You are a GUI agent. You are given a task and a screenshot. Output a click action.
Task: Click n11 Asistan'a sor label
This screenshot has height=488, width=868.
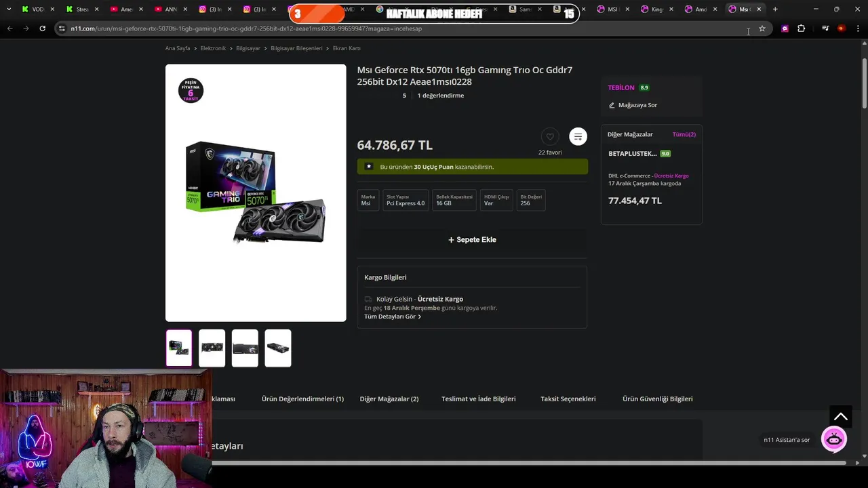[x=787, y=440]
